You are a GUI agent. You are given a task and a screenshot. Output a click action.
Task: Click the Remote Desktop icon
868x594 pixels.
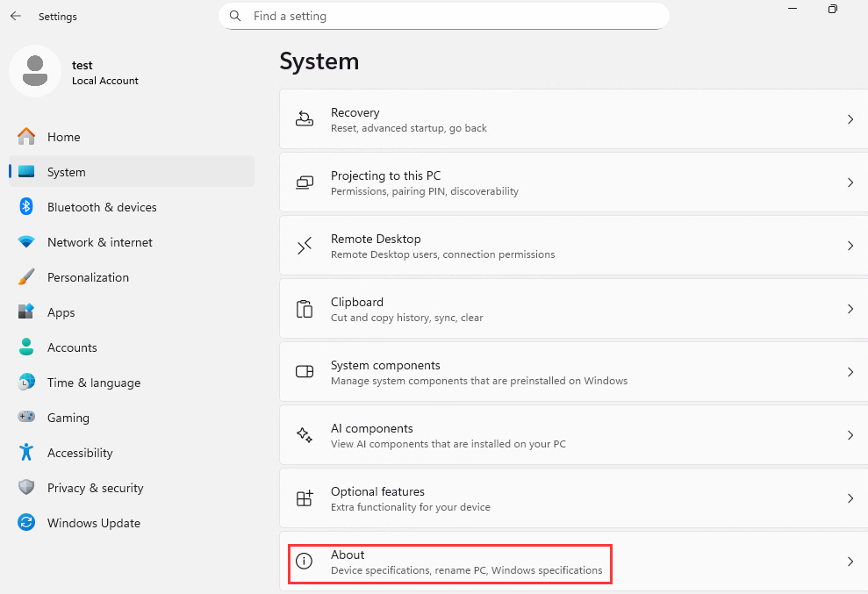click(x=305, y=246)
